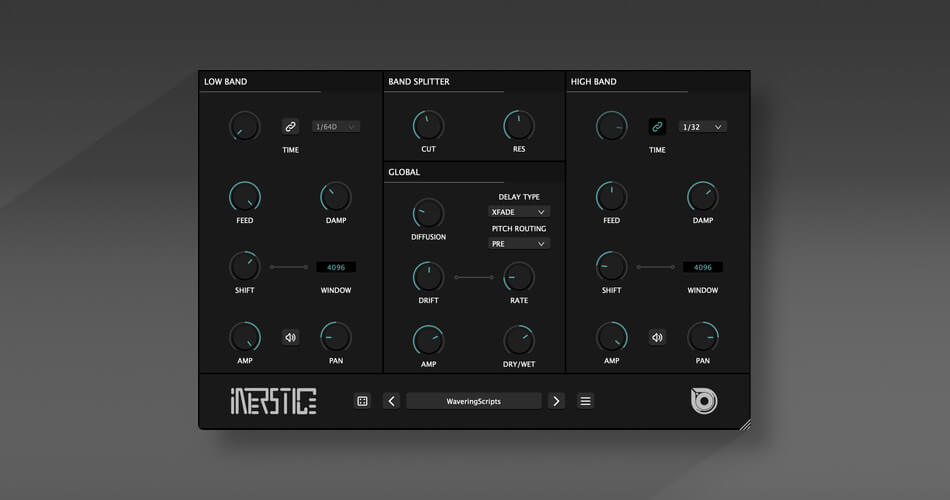Click the Low Band Damp knob

(336, 197)
